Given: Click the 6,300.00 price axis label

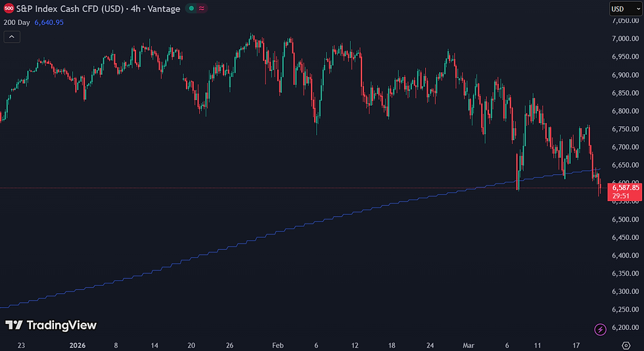Looking at the screenshot, I should click(625, 291).
